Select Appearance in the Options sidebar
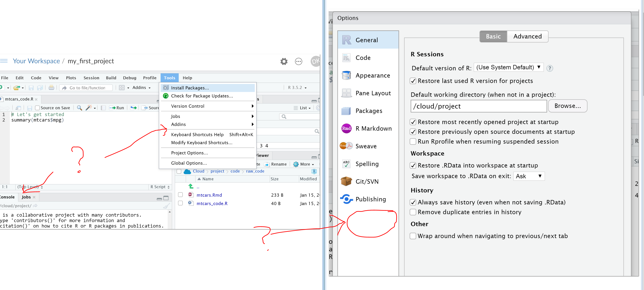 point(368,75)
